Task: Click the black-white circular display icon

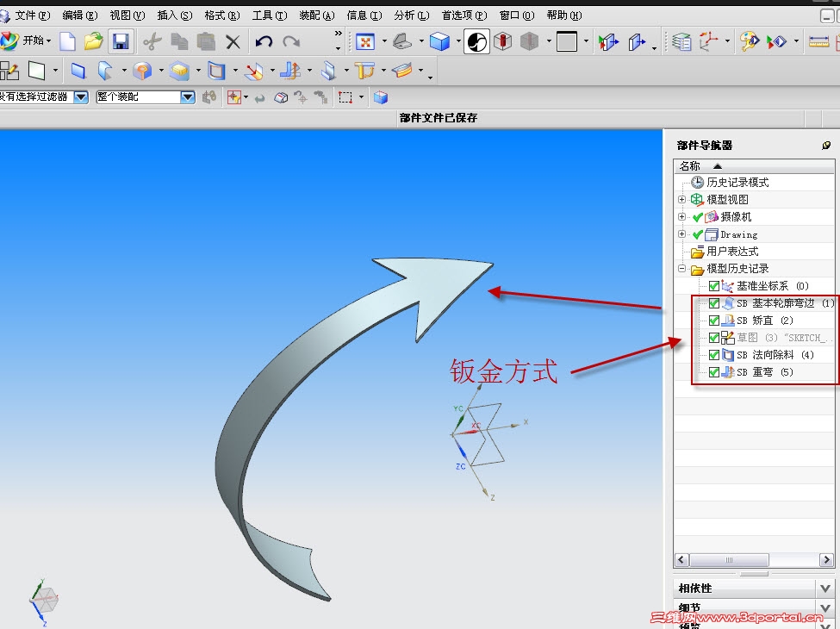Action: [476, 41]
